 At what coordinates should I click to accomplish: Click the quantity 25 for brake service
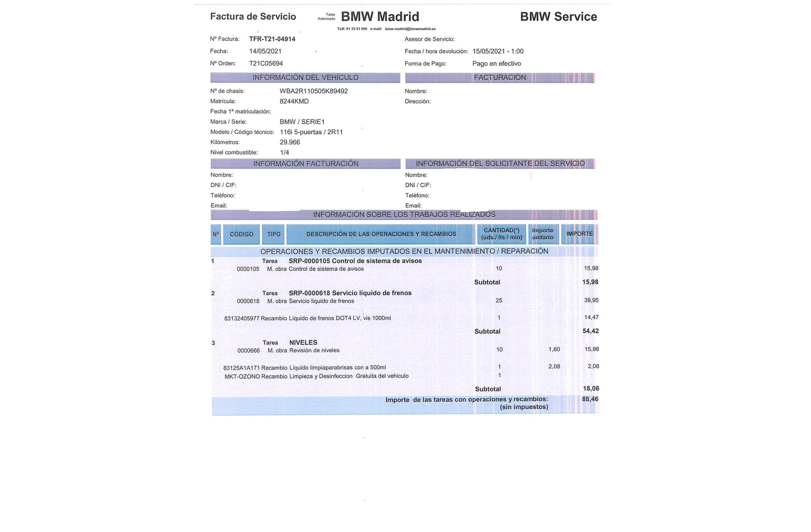(x=499, y=301)
